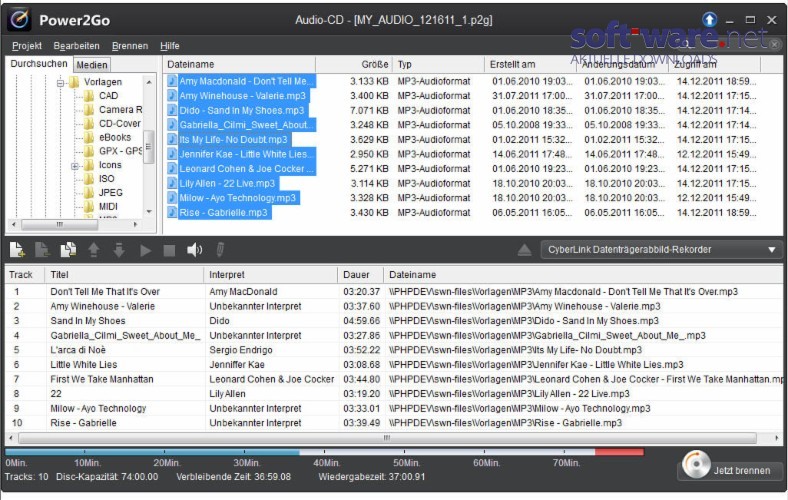The image size is (788, 500).
Task: Click the Power2Go application logo
Action: pyautogui.click(x=19, y=20)
